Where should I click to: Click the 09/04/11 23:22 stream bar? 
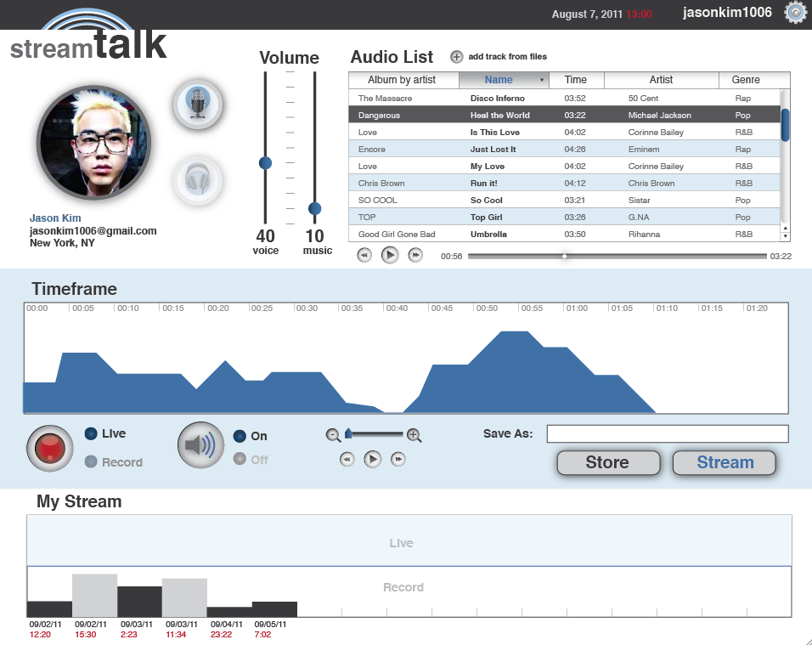230,612
